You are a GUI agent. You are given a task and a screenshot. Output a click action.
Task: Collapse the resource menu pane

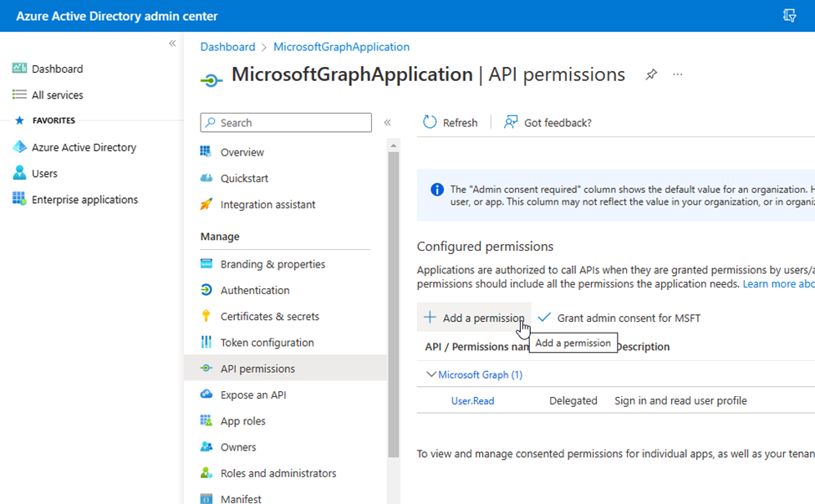[387, 123]
